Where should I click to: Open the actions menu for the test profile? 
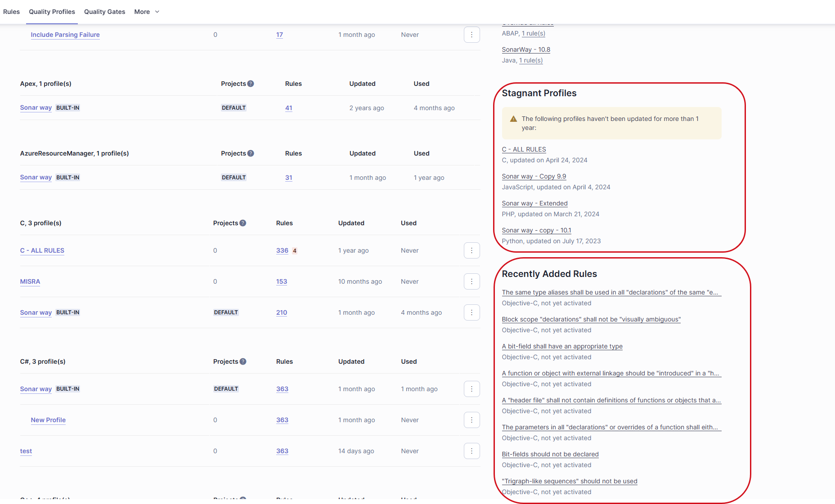pos(471,451)
